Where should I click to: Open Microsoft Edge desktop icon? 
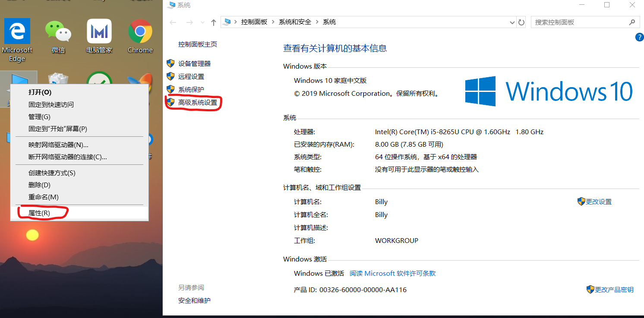pos(17,40)
